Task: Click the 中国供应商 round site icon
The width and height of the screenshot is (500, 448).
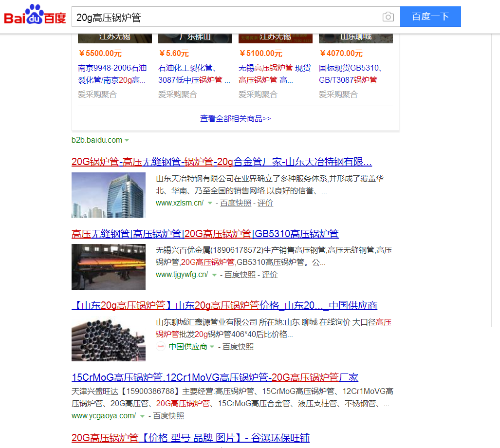Action: 161,346
